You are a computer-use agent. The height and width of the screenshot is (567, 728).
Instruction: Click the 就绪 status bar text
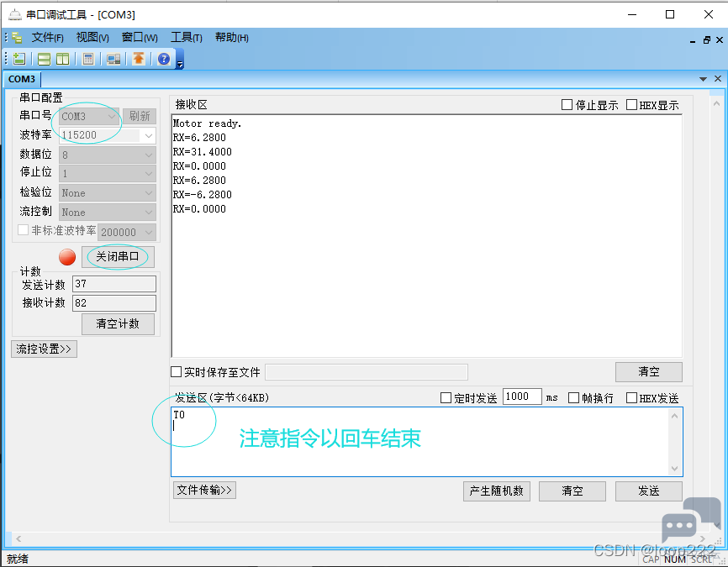pos(17,559)
